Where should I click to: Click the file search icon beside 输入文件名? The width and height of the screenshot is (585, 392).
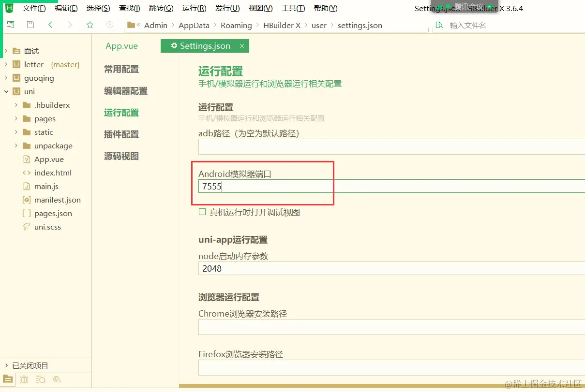pyautogui.click(x=439, y=25)
